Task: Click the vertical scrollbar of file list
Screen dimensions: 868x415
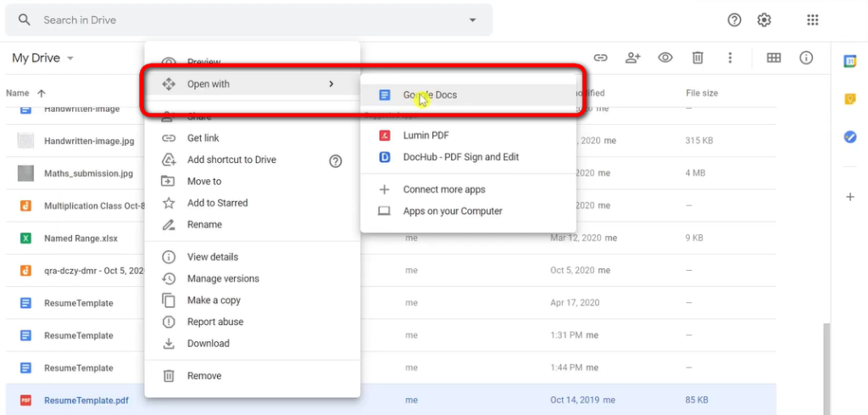Action: coord(827,368)
